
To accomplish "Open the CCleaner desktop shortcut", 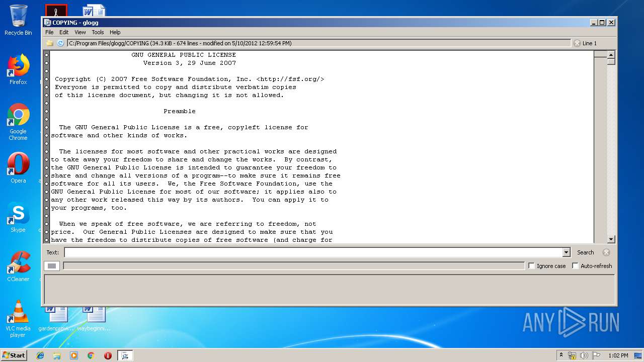I will 18,266.
